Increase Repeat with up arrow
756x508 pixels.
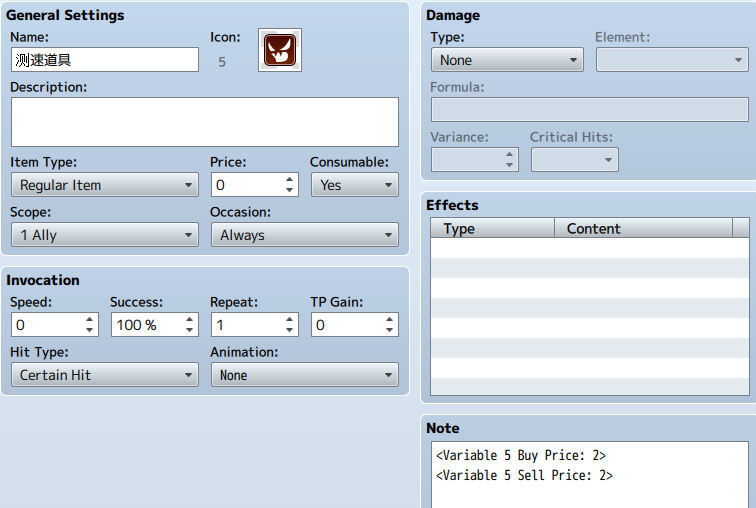click(289, 320)
